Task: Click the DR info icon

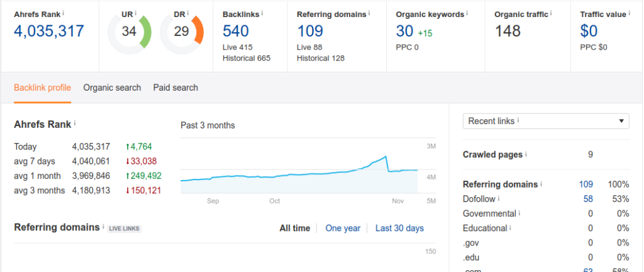Action: 188,13
